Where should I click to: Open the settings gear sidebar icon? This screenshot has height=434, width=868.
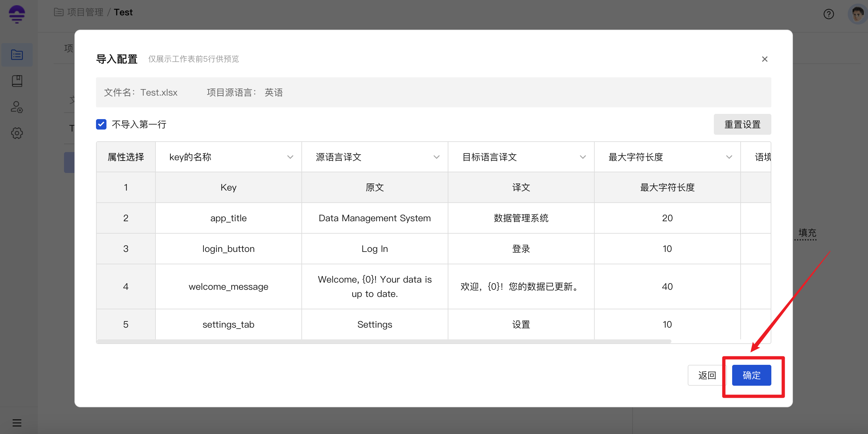[17, 133]
